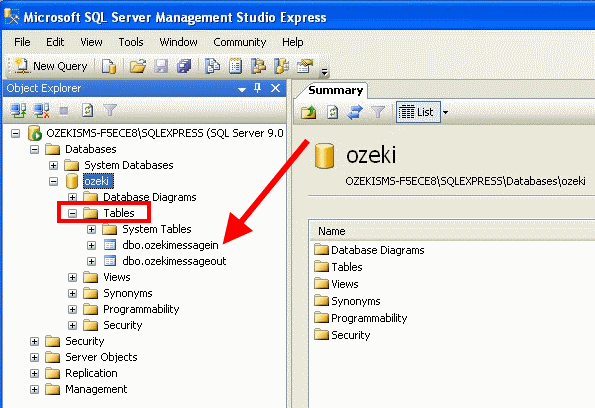
Task: Click the Refresh icon in Object Explorer
Action: click(87, 110)
